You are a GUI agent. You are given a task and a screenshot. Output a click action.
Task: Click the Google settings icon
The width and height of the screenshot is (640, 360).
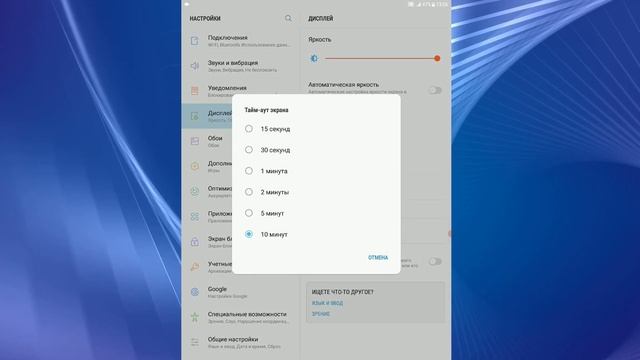[x=195, y=292]
